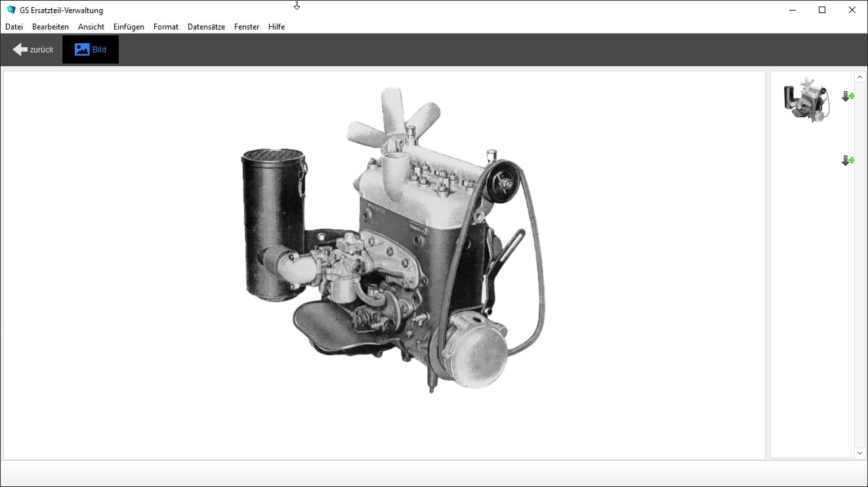Click the GS Ersatzteil-Verwaltung app icon
This screenshot has width=868, height=487.
(10, 10)
